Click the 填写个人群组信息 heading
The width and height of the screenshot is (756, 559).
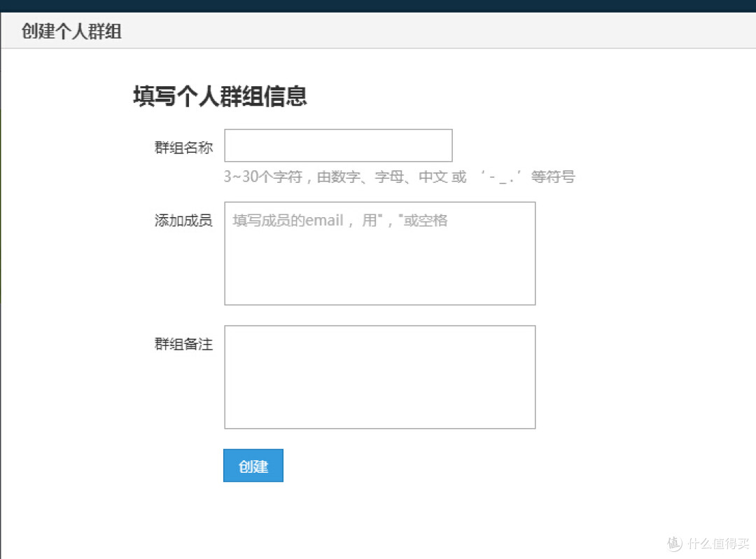click(220, 95)
